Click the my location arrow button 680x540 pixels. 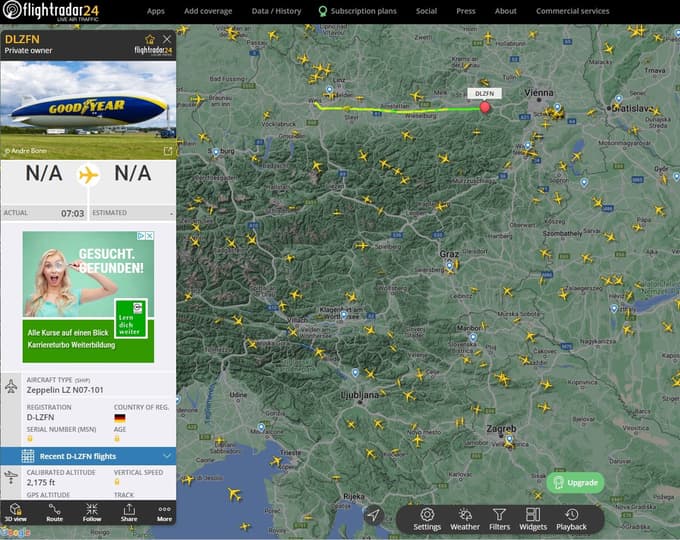coord(373,515)
